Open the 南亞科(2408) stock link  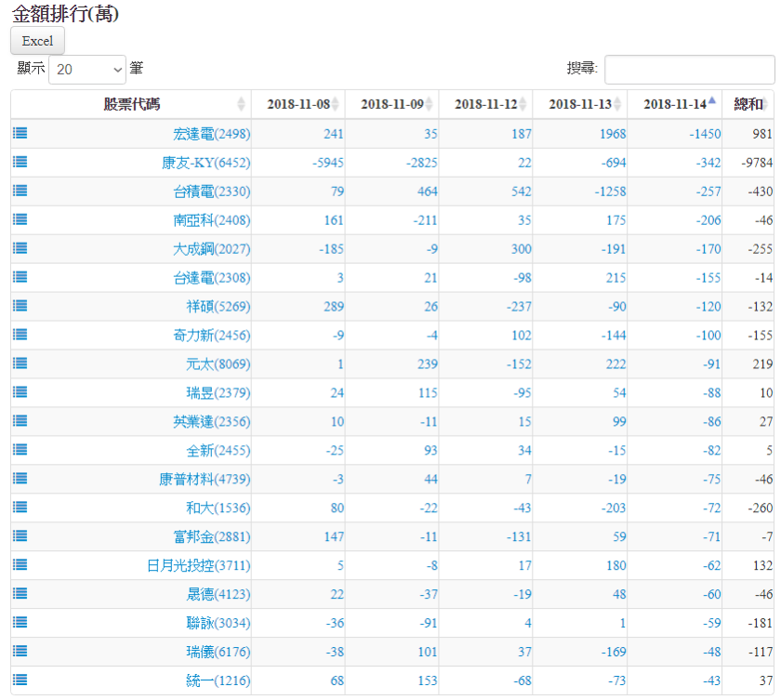coord(211,220)
